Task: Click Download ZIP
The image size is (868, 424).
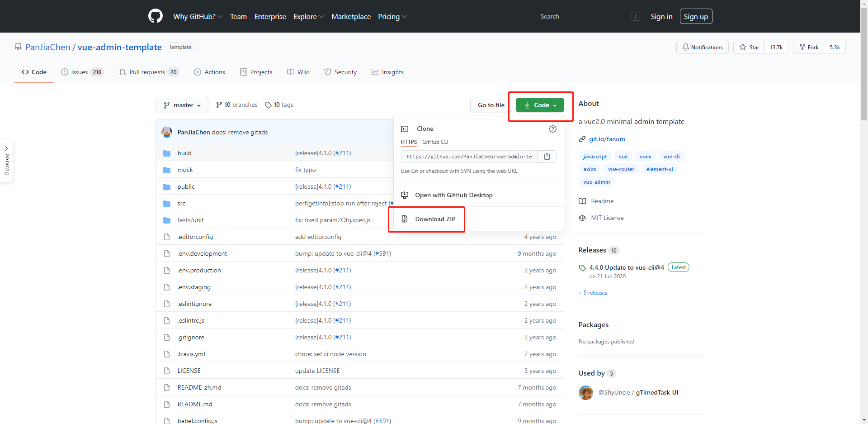Action: (x=435, y=219)
